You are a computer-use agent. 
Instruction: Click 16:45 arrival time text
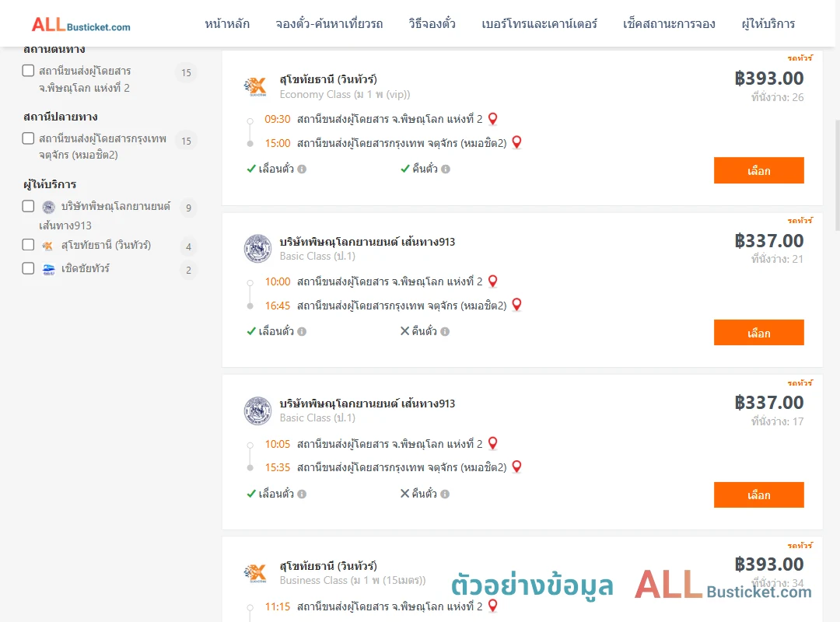278,306
